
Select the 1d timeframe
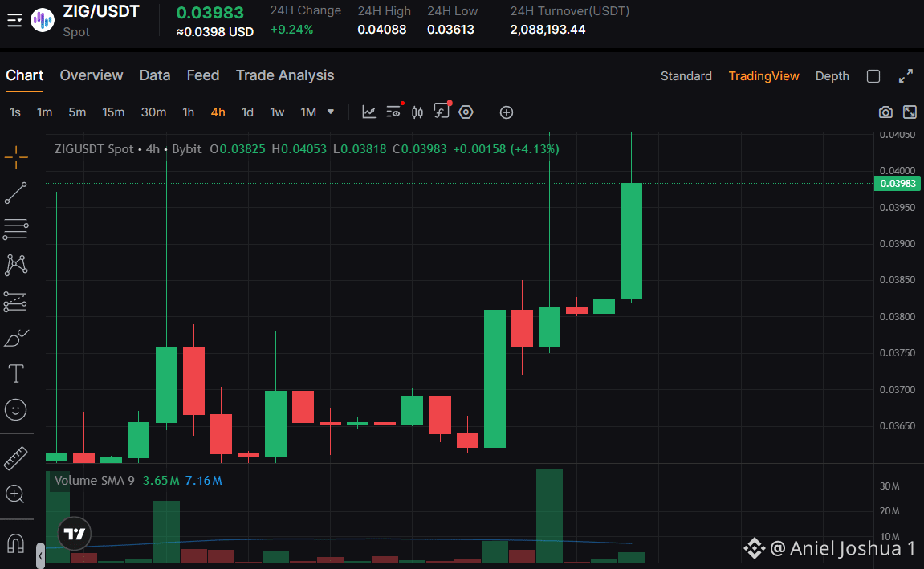[x=247, y=112]
